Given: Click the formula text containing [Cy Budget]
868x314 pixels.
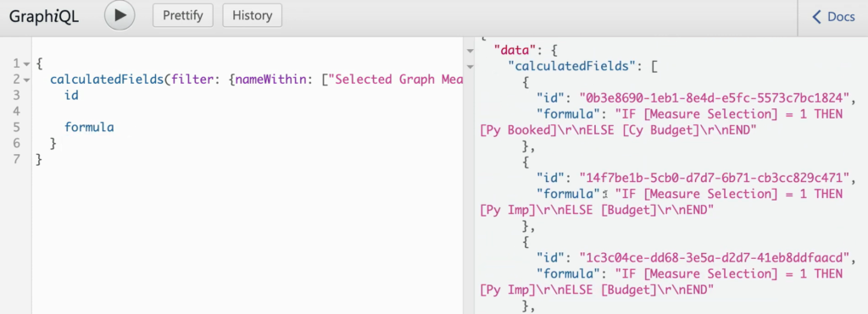Looking at the screenshot, I should [x=661, y=122].
